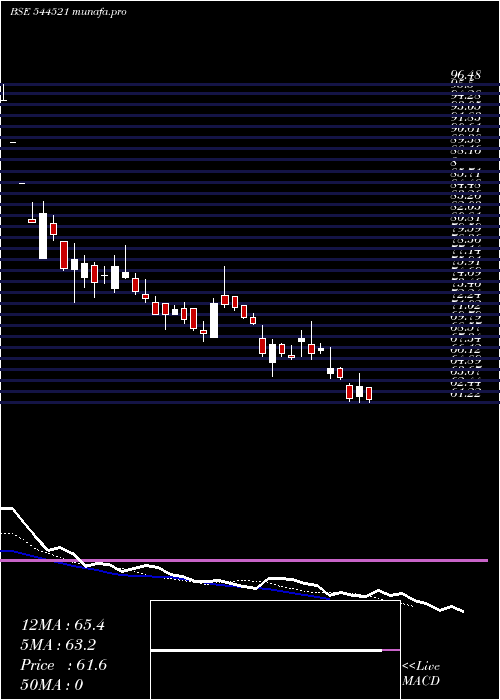Screen dimensions: 500x700
Task: Click the 50MA : 0 readout
Action: 52,685
